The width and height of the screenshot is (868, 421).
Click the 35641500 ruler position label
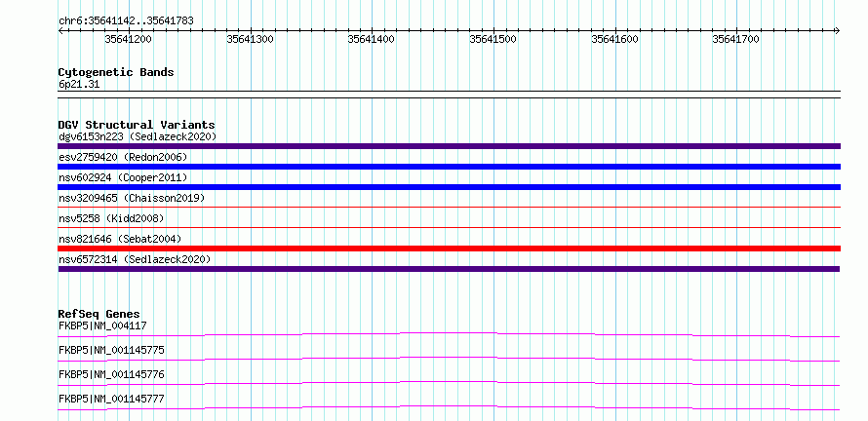coord(493,39)
